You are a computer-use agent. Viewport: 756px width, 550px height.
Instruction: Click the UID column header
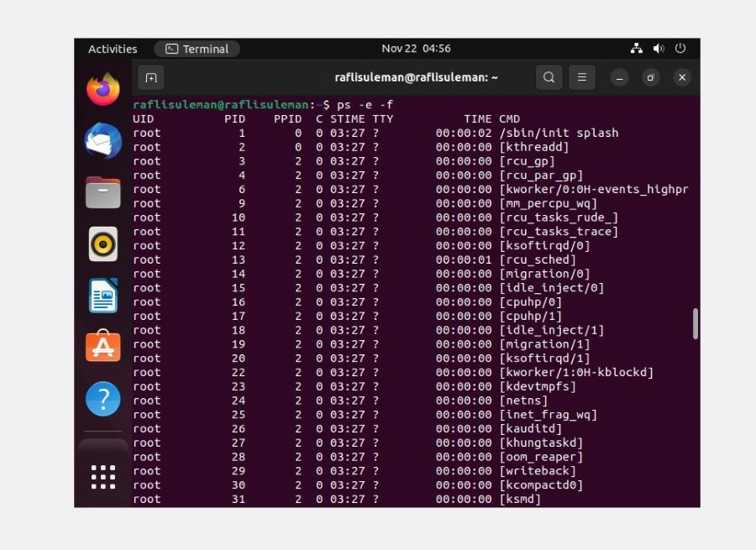point(143,119)
